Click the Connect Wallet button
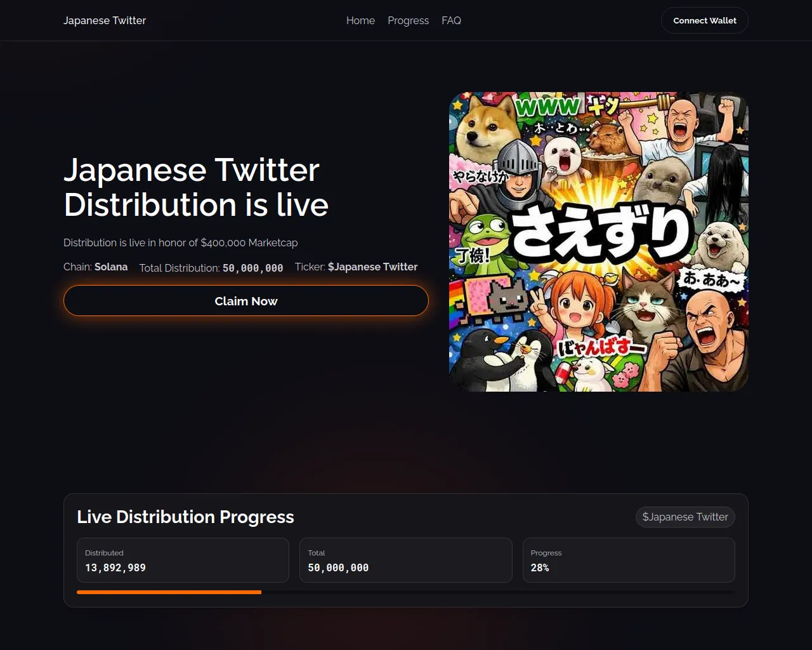The width and height of the screenshot is (812, 650). point(705,20)
